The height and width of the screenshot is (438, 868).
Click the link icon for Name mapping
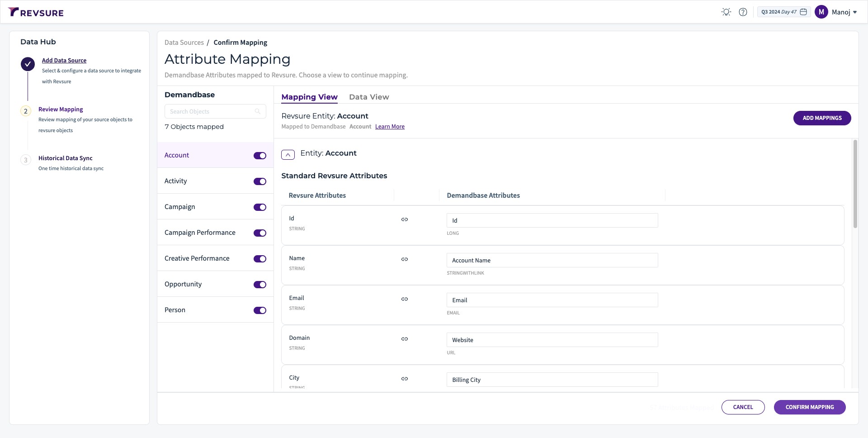pyautogui.click(x=405, y=259)
